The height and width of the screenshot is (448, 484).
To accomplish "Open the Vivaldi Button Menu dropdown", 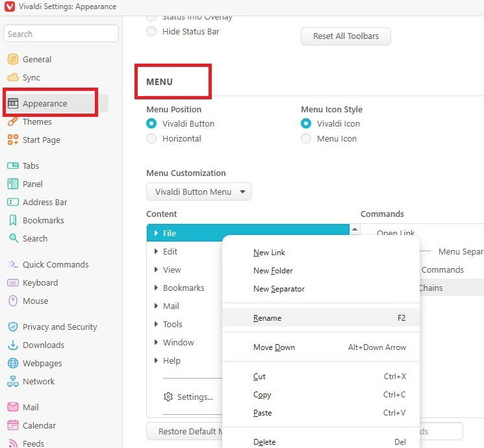I will click(198, 192).
